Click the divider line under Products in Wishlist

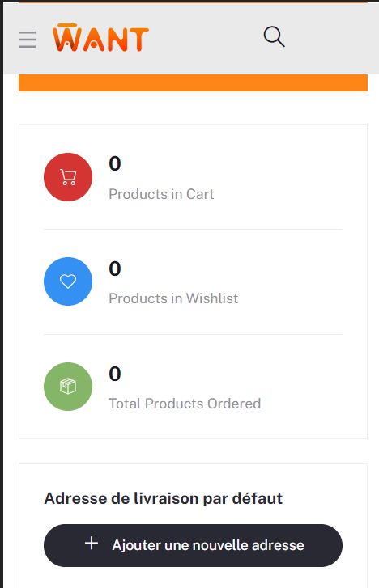point(193,334)
